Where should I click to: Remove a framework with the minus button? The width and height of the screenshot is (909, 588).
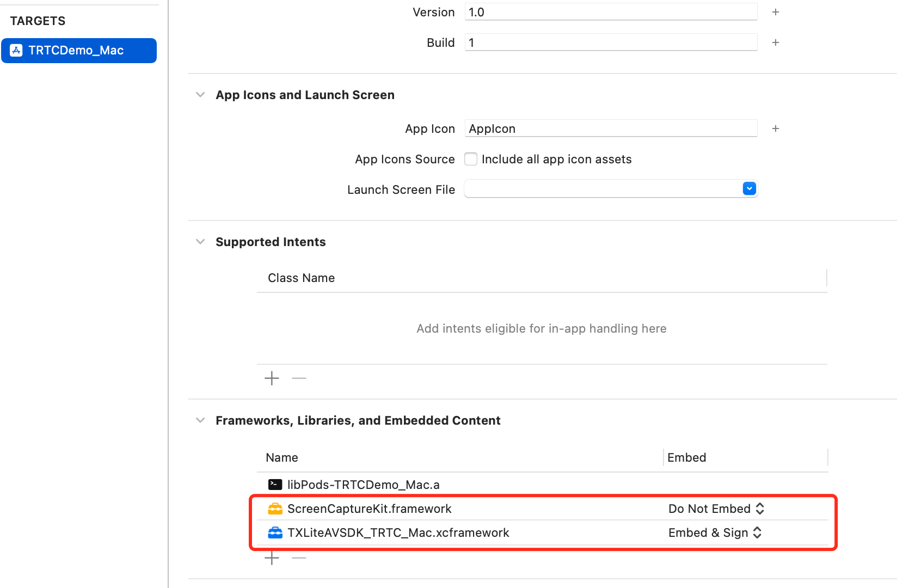pyautogui.click(x=299, y=558)
